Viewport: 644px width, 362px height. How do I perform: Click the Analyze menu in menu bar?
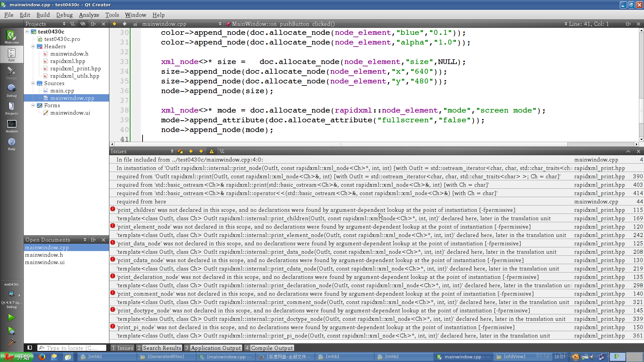point(89,15)
